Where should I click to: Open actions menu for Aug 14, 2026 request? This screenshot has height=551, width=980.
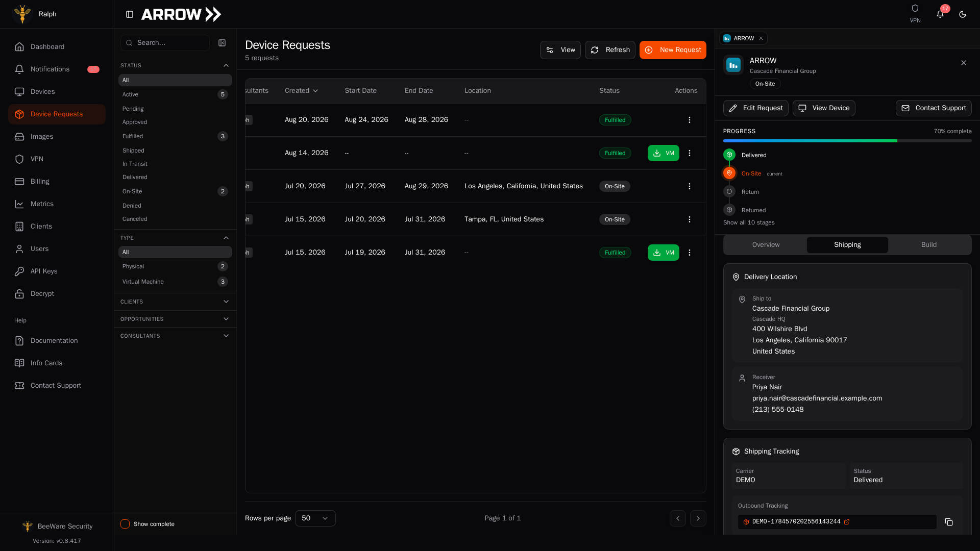tap(689, 153)
